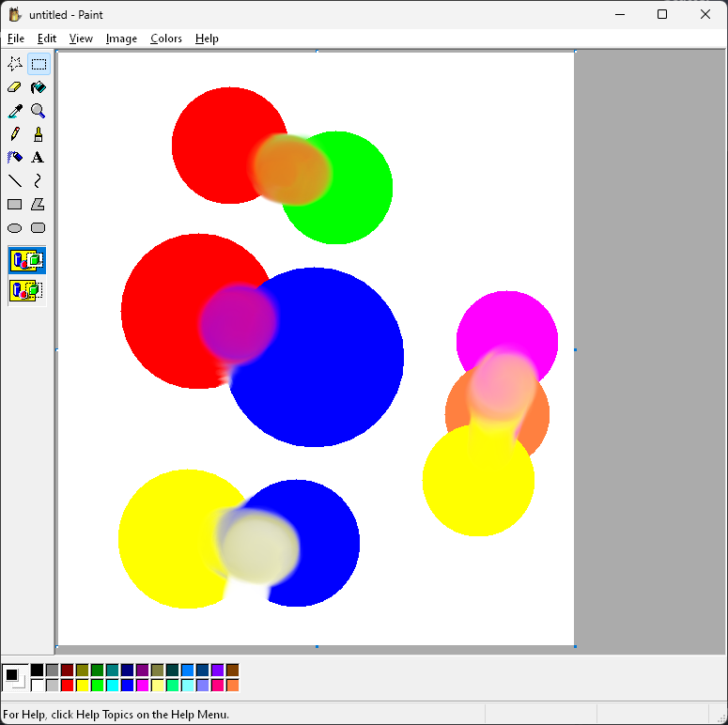Select the Brush tool
Viewport: 728px width, 725px height.
point(39,134)
